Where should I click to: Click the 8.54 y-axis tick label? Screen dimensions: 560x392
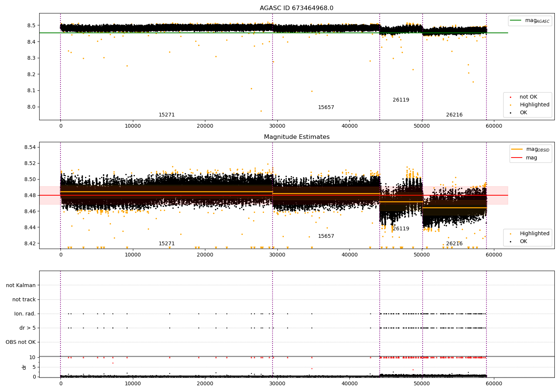click(x=29, y=147)
